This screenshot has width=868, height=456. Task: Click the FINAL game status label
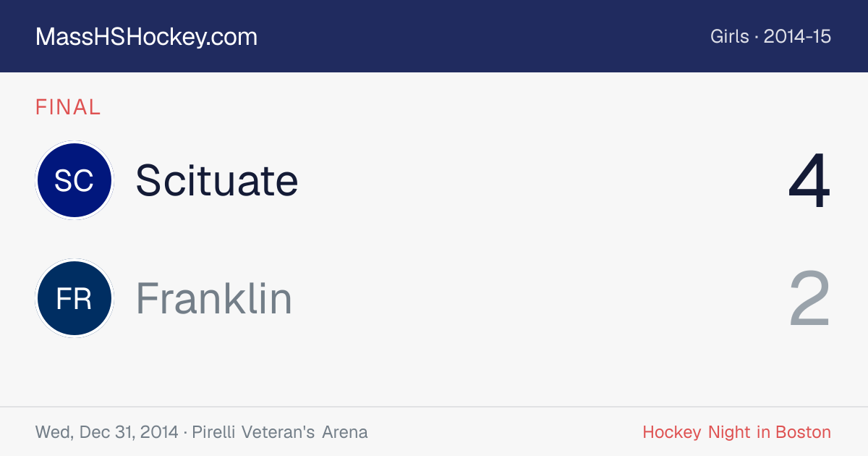pos(68,107)
